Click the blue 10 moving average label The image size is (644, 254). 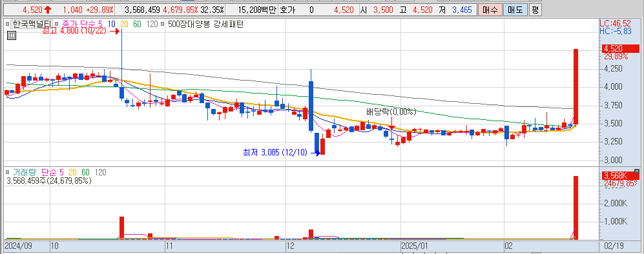111,24
